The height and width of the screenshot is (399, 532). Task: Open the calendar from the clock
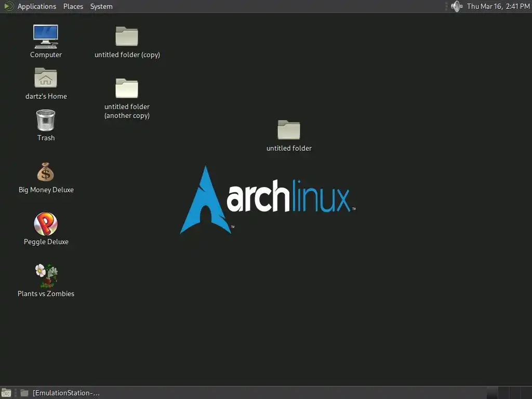tap(498, 6)
